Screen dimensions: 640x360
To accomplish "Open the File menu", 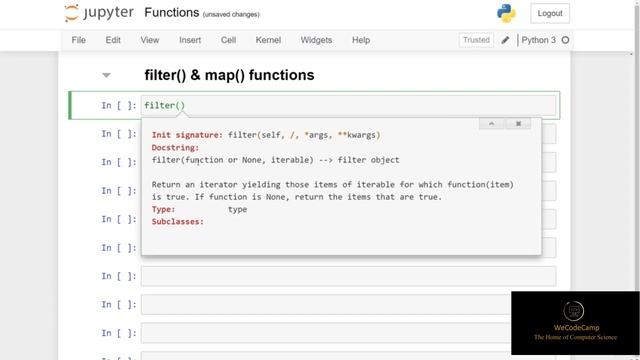I will click(78, 40).
